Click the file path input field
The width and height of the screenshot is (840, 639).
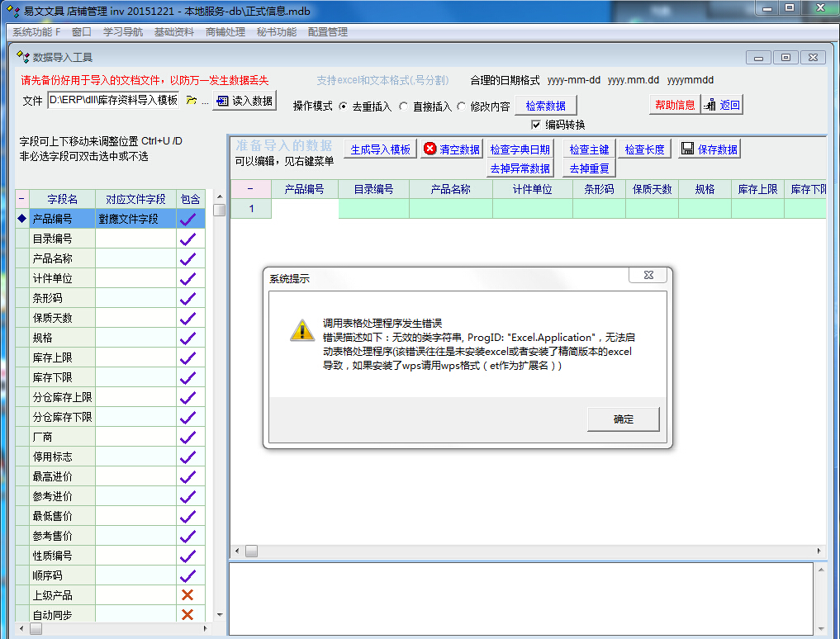pyautogui.click(x=112, y=101)
